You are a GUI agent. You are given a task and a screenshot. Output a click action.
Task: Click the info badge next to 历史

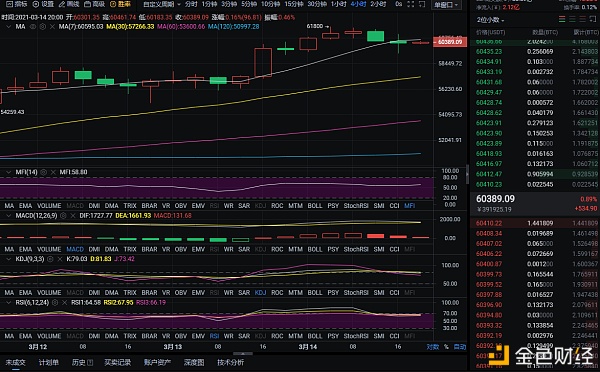pyautogui.click(x=90, y=362)
